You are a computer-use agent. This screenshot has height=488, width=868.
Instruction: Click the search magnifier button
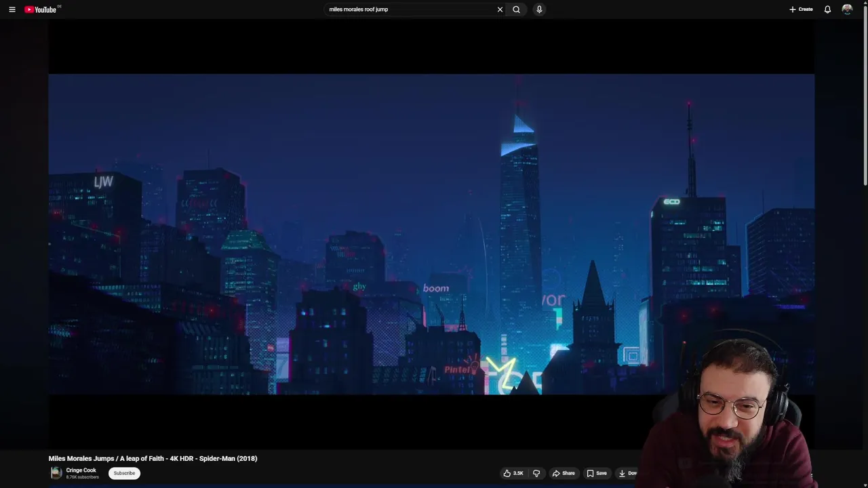pyautogui.click(x=516, y=9)
